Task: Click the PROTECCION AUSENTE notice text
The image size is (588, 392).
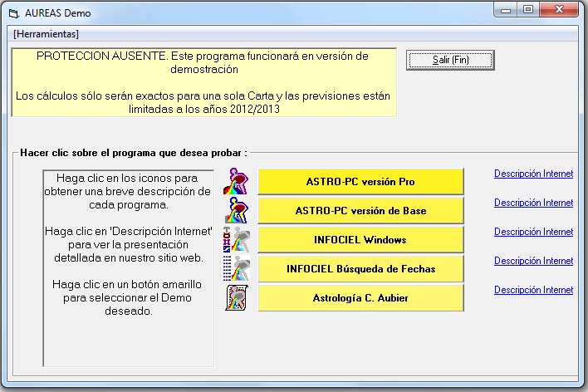Action: pos(203,82)
